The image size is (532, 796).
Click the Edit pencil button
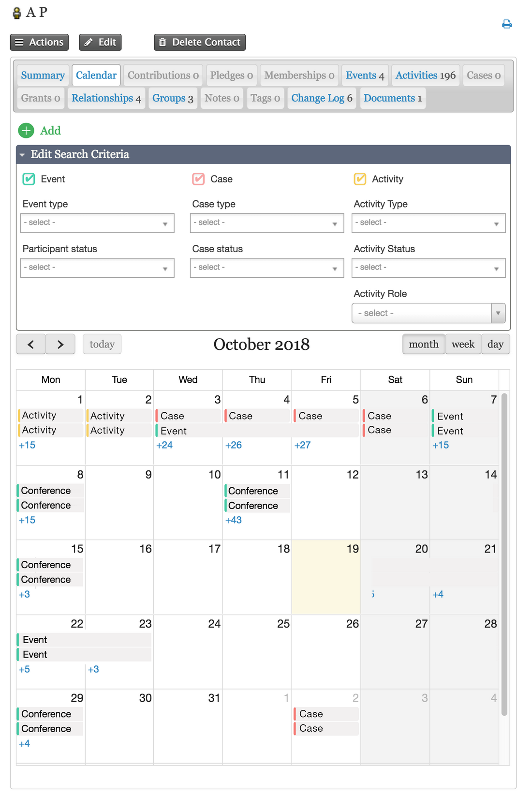click(x=100, y=42)
